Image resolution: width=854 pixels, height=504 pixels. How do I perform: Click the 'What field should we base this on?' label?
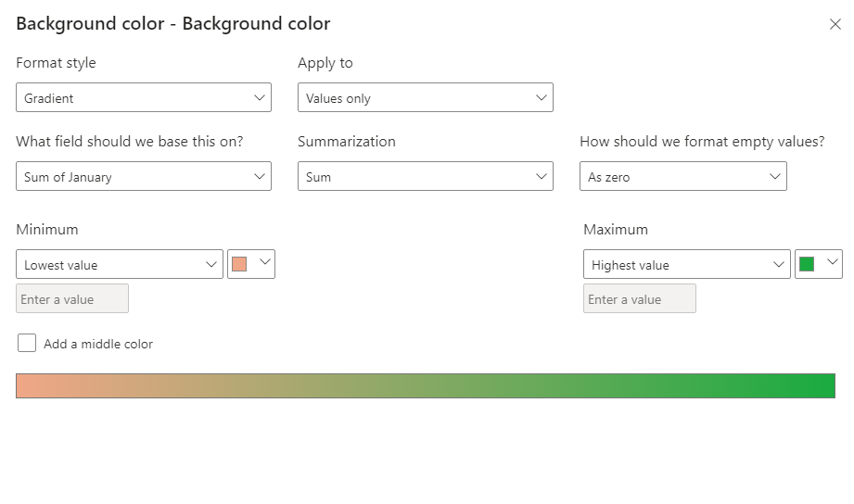click(x=130, y=142)
